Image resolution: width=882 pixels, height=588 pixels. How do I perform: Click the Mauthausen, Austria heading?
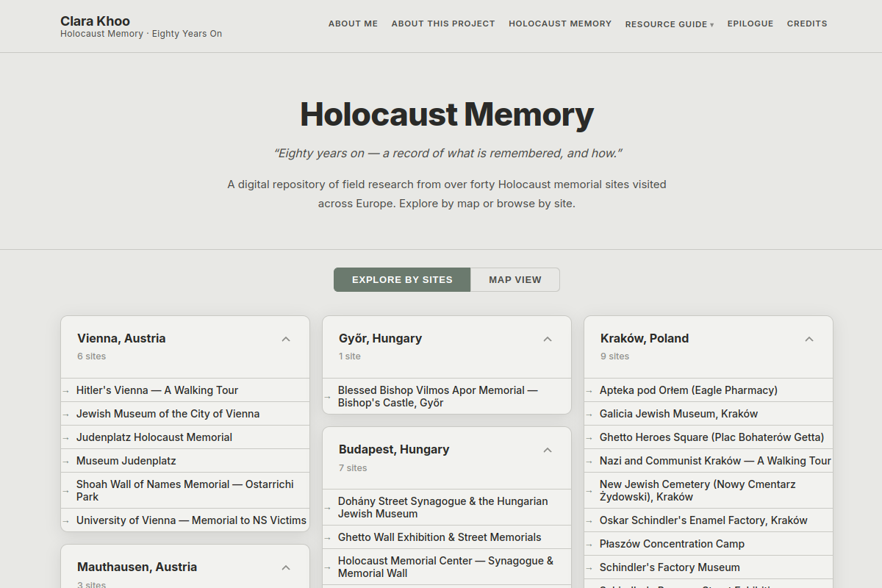(x=137, y=567)
